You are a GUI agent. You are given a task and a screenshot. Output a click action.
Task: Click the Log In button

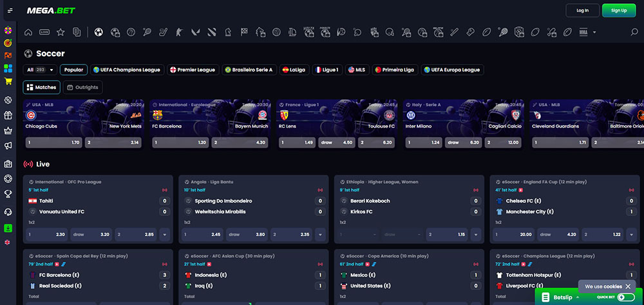(x=582, y=10)
